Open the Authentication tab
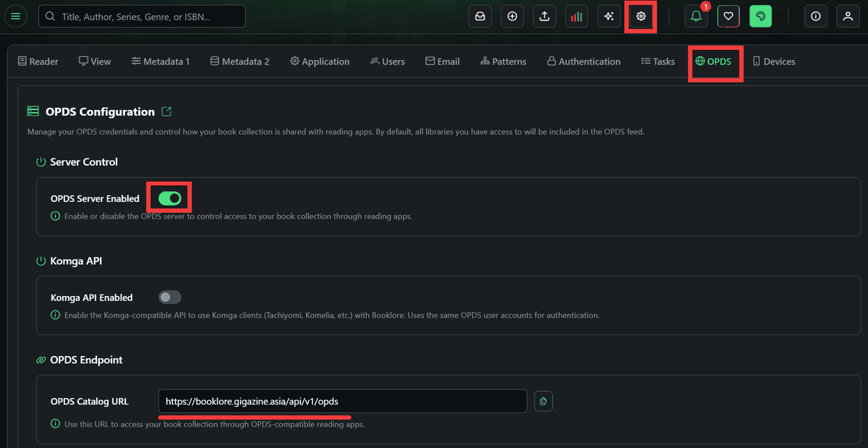Image resolution: width=868 pixels, height=448 pixels. [583, 62]
